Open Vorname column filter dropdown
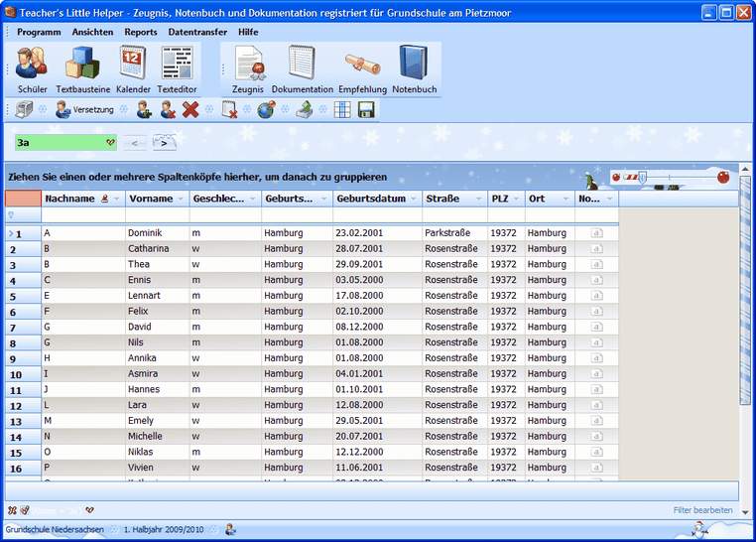 click(x=181, y=199)
